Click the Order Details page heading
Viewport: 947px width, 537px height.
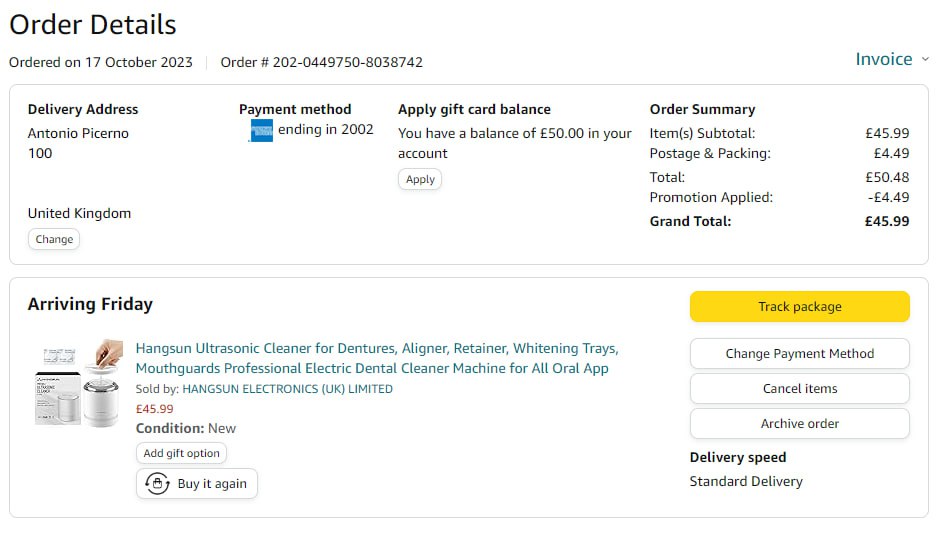[93, 25]
